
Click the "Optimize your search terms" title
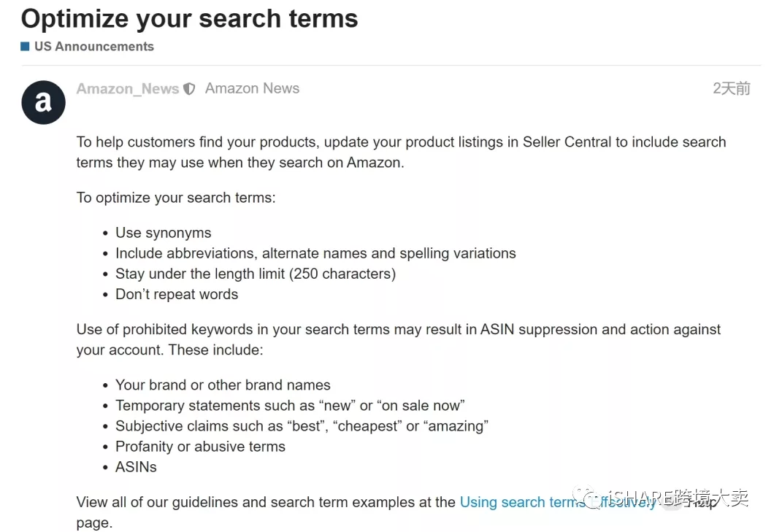click(190, 18)
